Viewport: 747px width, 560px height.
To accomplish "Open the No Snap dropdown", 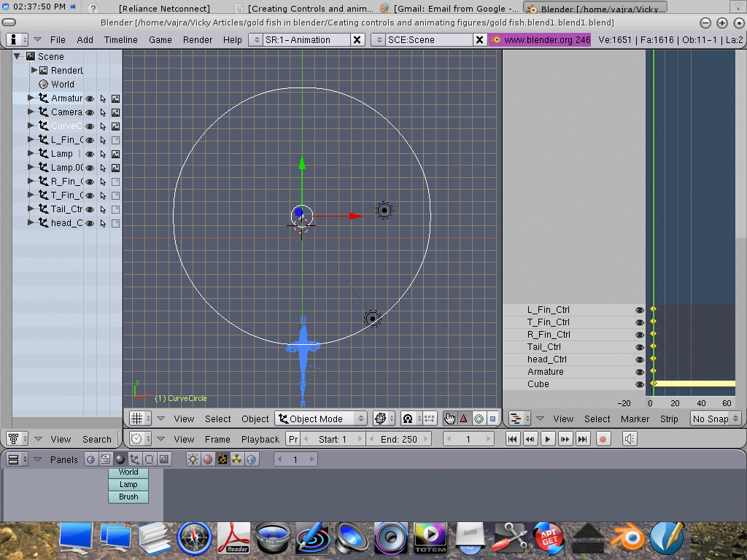I will [x=715, y=419].
